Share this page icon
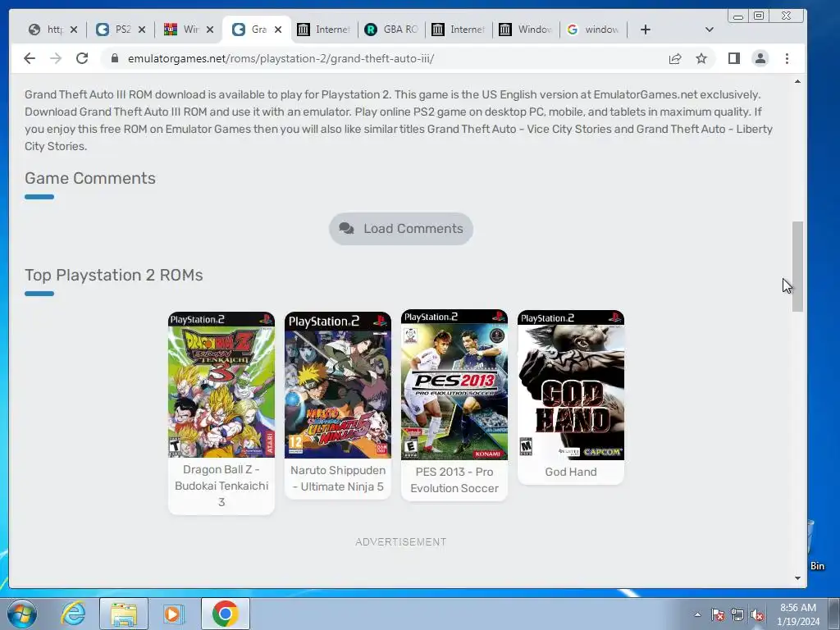The image size is (840, 630). [675, 58]
